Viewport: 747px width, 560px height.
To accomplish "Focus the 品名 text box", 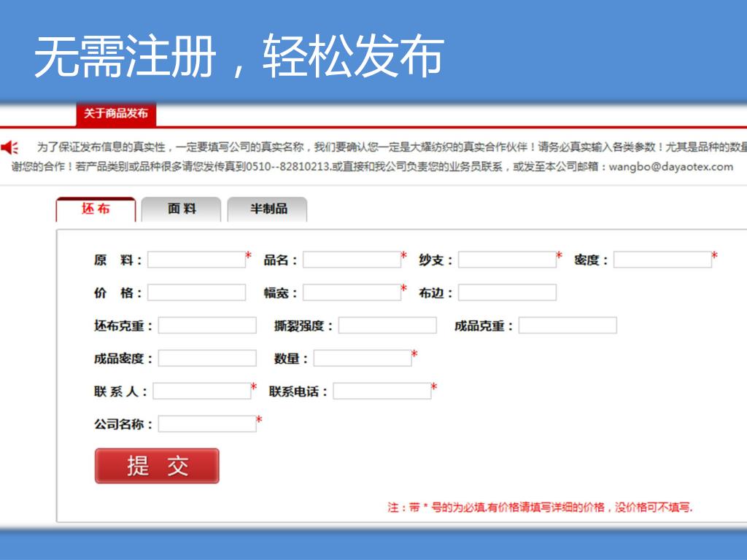I will click(x=352, y=260).
